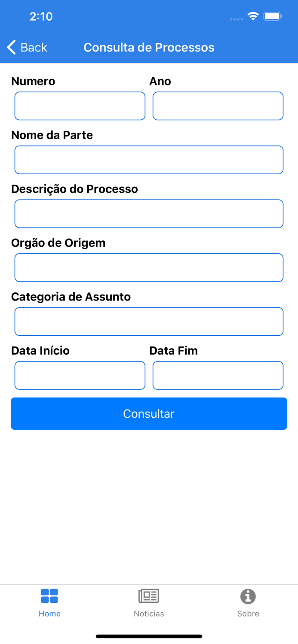Tap the Categoria de Assunto field
The width and height of the screenshot is (298, 644).
click(x=149, y=321)
